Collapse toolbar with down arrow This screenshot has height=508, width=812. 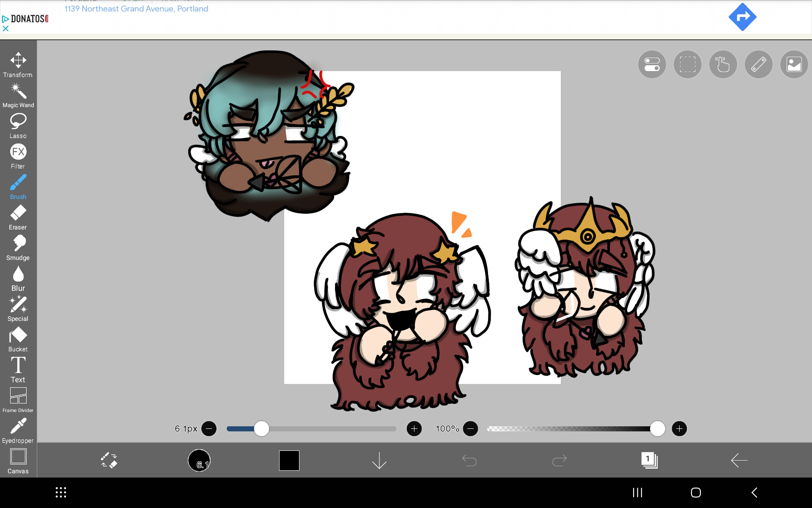[x=379, y=460]
